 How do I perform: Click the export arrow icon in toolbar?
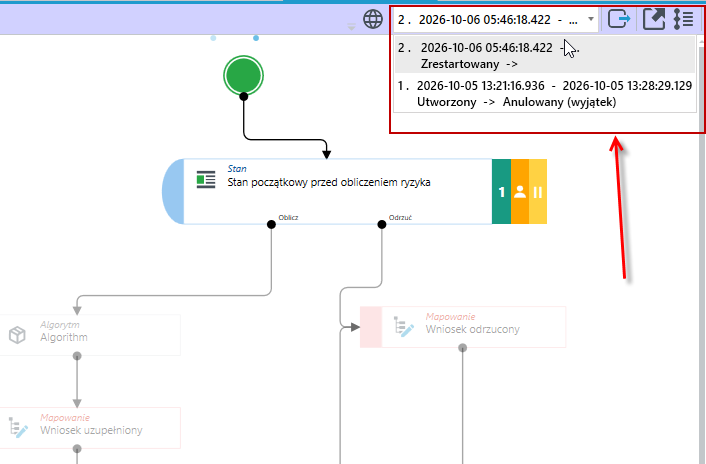619,19
